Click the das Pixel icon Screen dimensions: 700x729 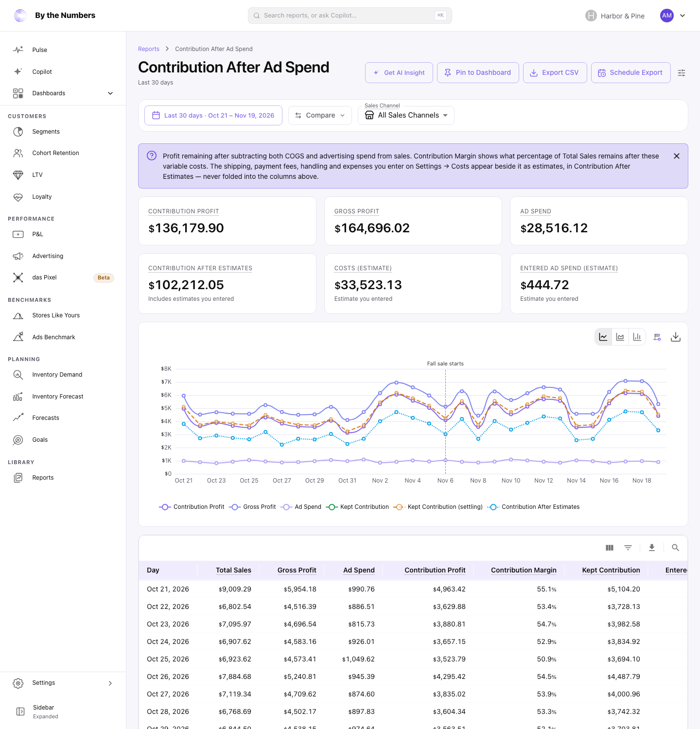(18, 278)
